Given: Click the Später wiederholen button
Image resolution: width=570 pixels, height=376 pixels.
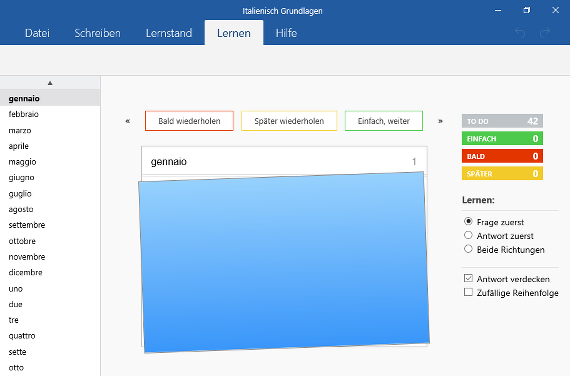Looking at the screenshot, I should coord(289,121).
